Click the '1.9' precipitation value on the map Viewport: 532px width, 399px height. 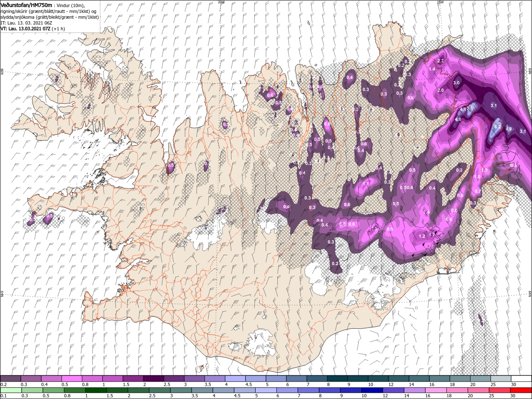click(484, 170)
